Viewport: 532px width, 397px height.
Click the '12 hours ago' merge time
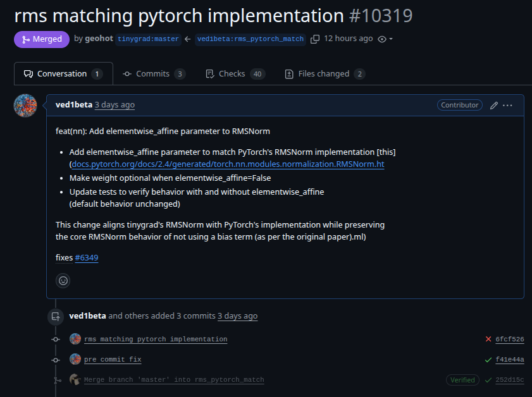[x=349, y=39]
